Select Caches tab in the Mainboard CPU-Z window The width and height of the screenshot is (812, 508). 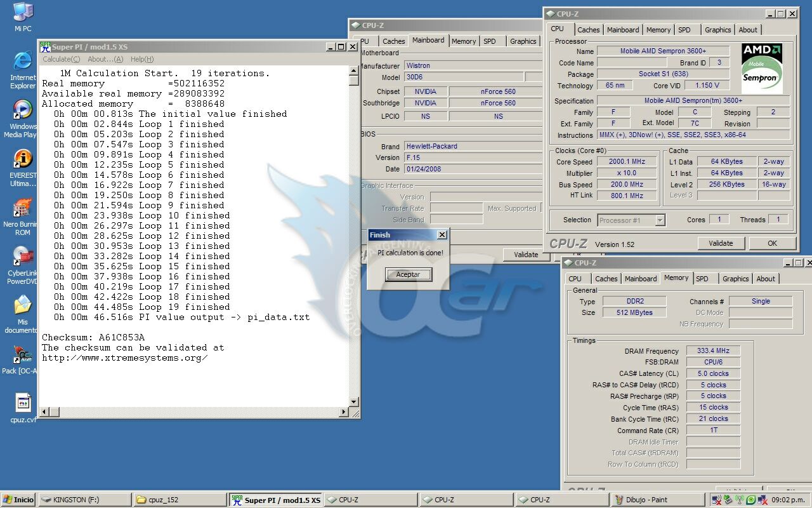click(x=393, y=41)
